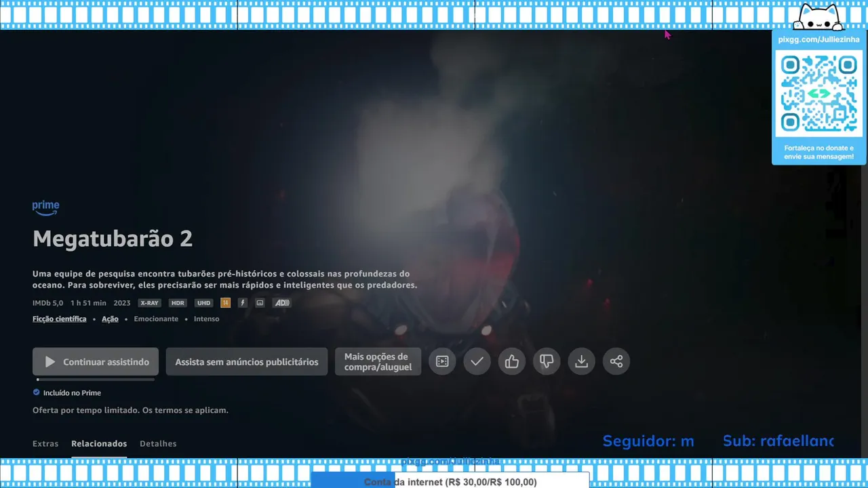Open the Ação genre link
Viewport: 868px width, 488px height.
(110, 319)
